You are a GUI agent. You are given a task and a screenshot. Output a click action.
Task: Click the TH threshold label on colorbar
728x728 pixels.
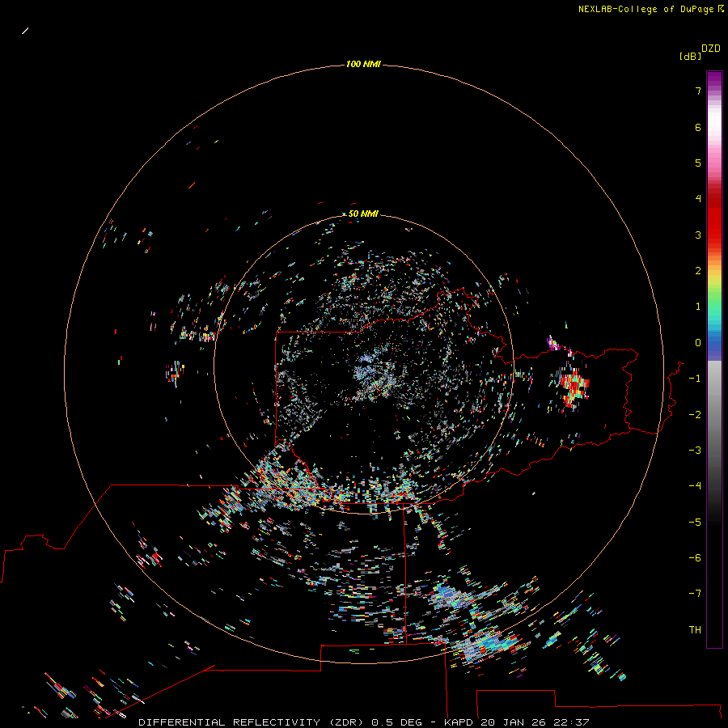(x=695, y=630)
